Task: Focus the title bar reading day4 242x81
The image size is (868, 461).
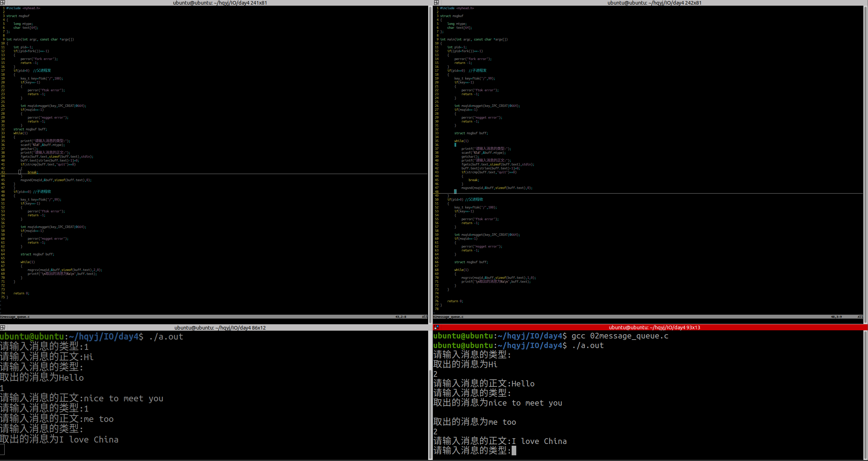Action: [x=654, y=3]
